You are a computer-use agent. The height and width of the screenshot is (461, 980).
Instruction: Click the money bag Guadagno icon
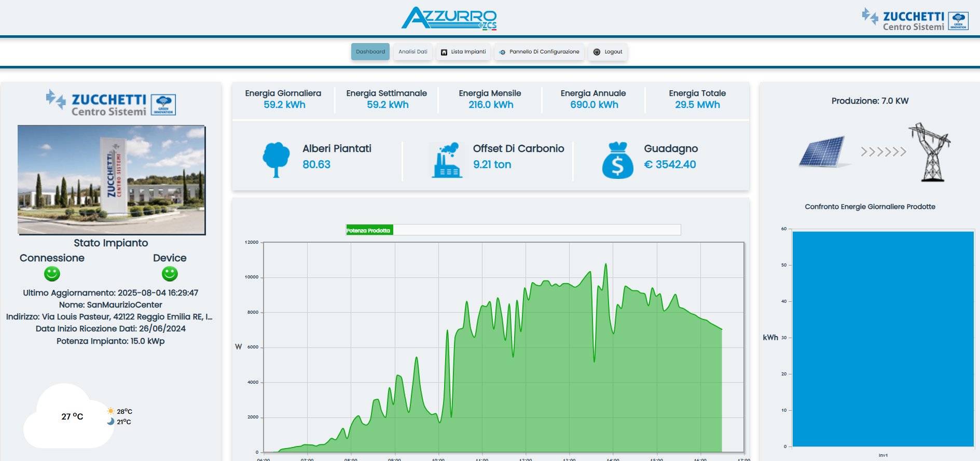tap(617, 161)
